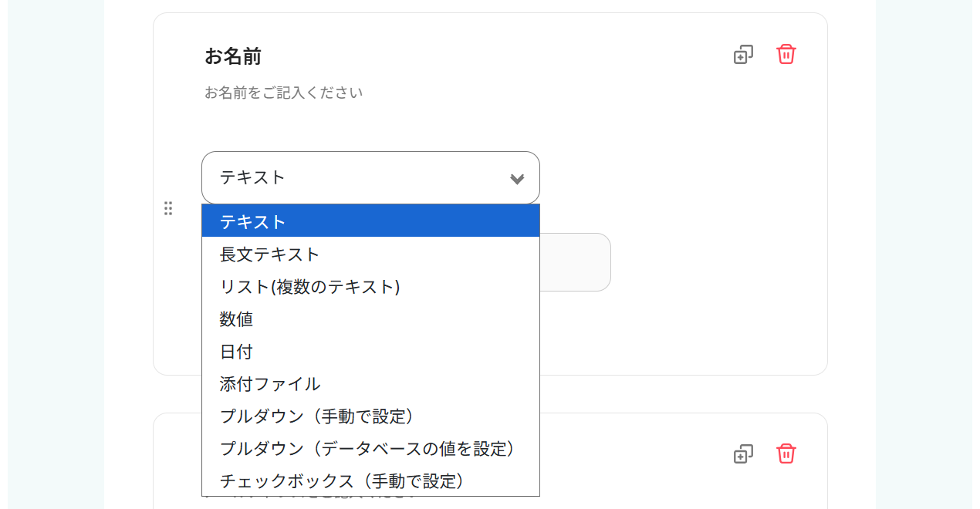
Task: Duplicate the お名前 question card
Action: click(743, 55)
